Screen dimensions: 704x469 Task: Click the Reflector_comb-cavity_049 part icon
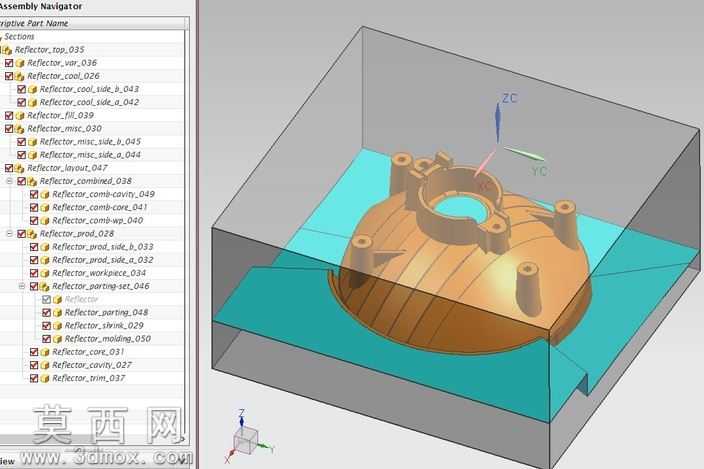pos(45,194)
